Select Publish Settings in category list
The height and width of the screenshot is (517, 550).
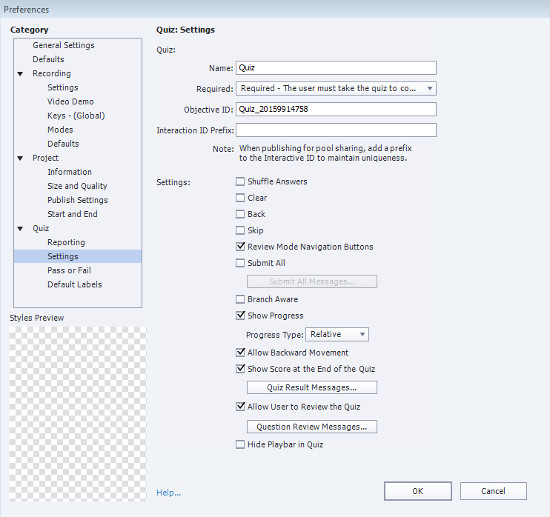pyautogui.click(x=78, y=200)
